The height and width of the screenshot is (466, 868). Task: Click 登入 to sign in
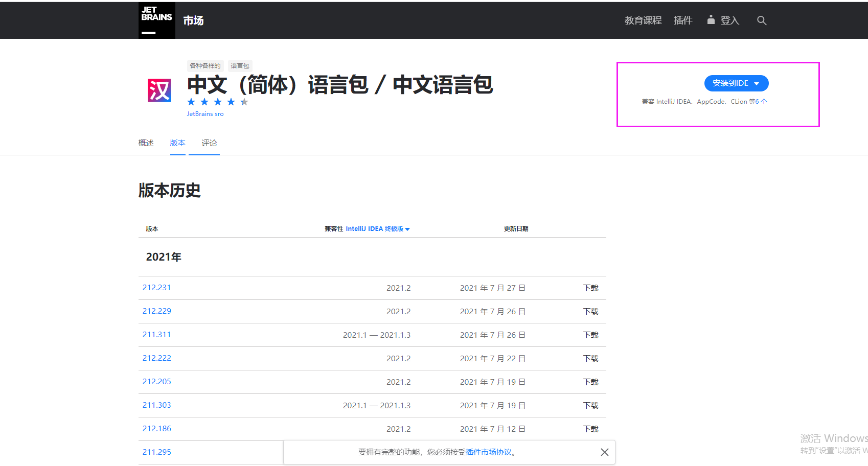pyautogui.click(x=730, y=20)
